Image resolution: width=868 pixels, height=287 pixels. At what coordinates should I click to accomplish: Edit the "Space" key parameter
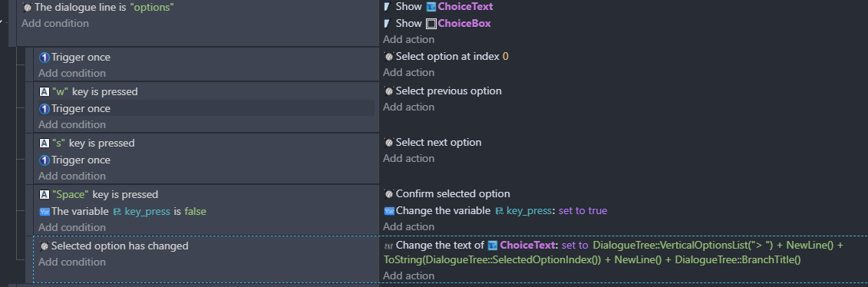[x=71, y=195]
